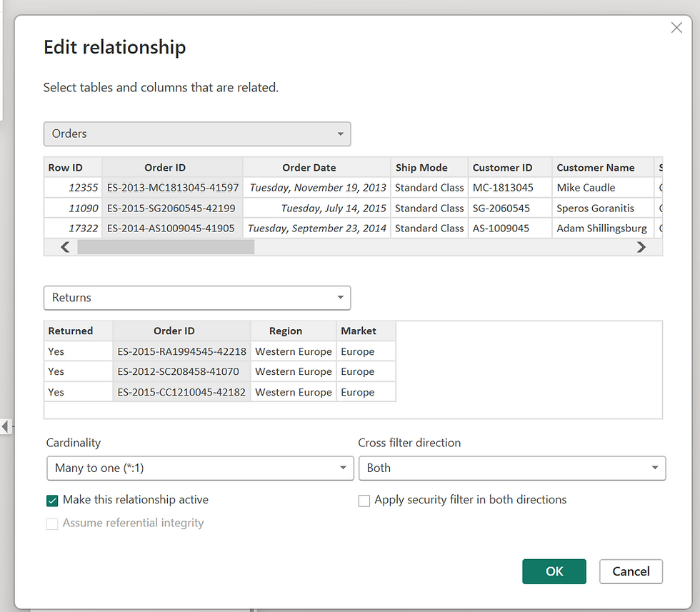Click Row ID cell 12355

pyautogui.click(x=73, y=188)
